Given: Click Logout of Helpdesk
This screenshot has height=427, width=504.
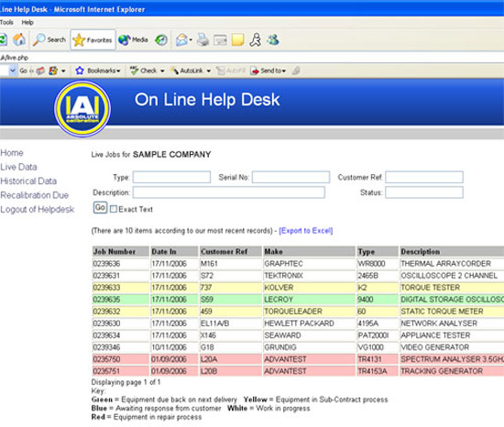Looking at the screenshot, I should pyautogui.click(x=38, y=210).
